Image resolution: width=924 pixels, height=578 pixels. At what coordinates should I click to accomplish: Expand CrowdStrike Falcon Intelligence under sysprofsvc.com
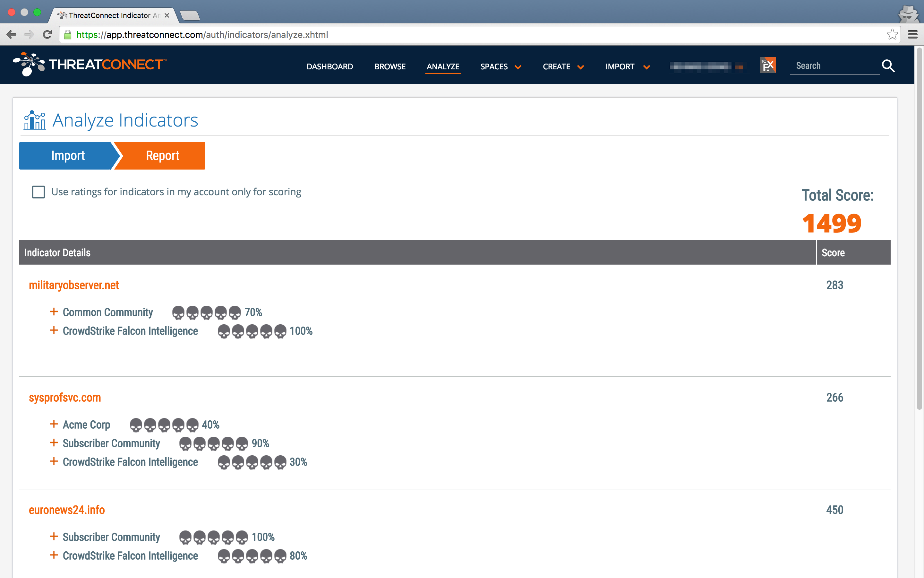[54, 461]
